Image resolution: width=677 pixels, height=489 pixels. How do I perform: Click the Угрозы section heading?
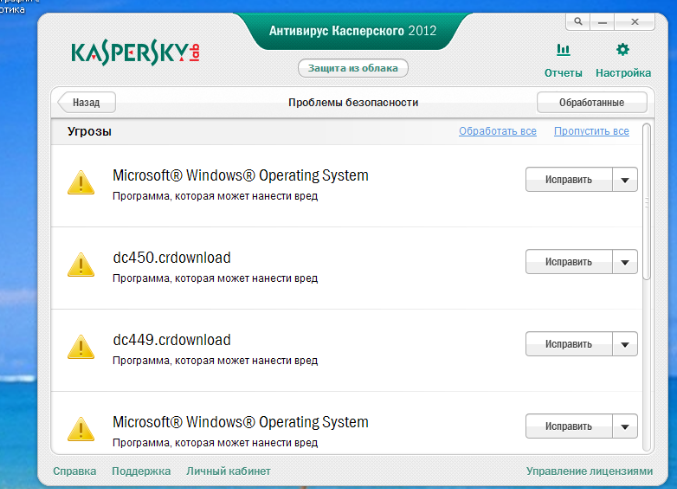click(89, 132)
